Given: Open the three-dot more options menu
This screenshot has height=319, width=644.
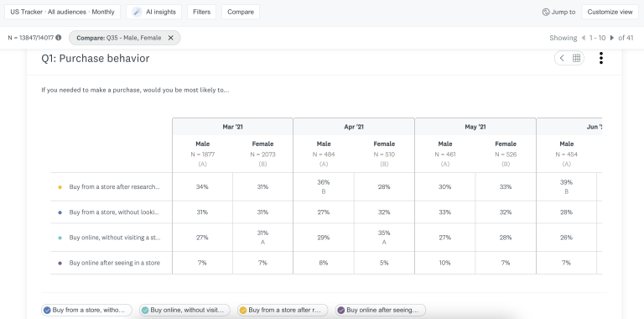Looking at the screenshot, I should (601, 58).
